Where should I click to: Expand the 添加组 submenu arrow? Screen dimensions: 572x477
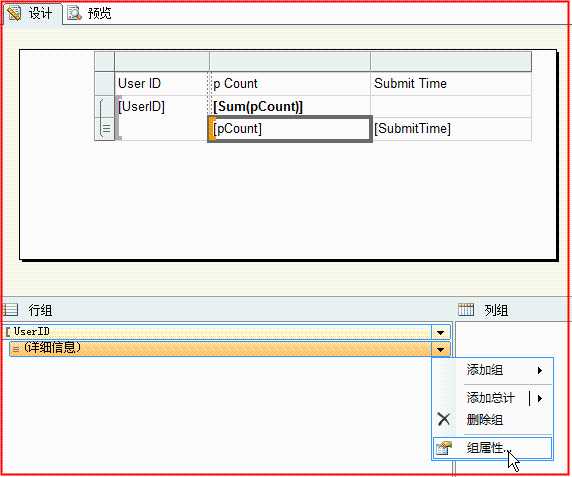coord(540,371)
